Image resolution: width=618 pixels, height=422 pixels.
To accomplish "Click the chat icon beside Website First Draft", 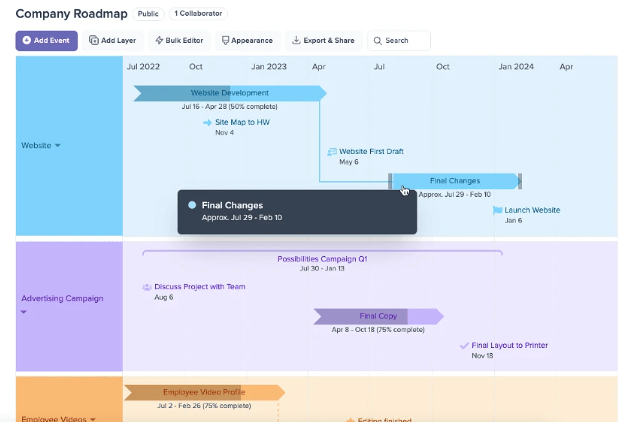I will (x=332, y=152).
